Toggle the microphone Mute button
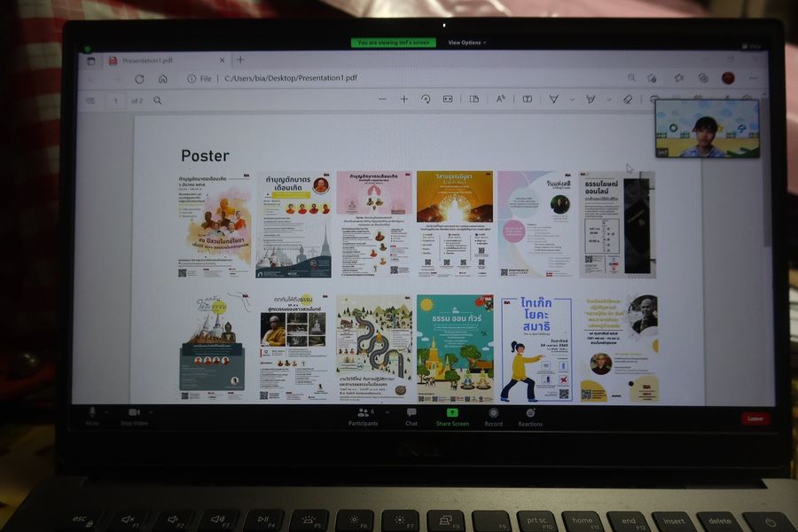 tap(92, 413)
